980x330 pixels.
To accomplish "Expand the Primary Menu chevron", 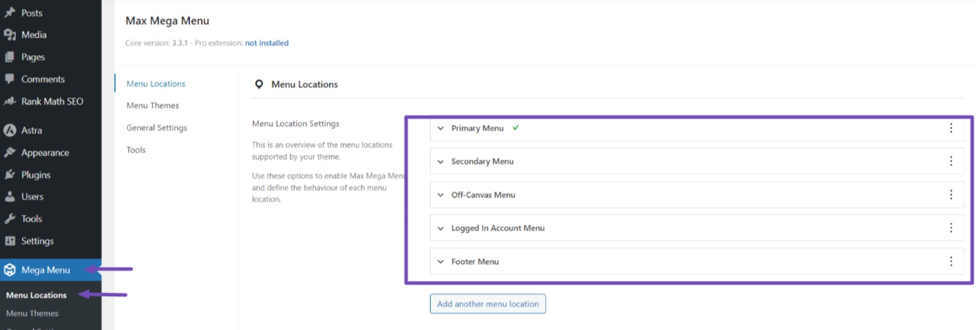I will tap(440, 128).
